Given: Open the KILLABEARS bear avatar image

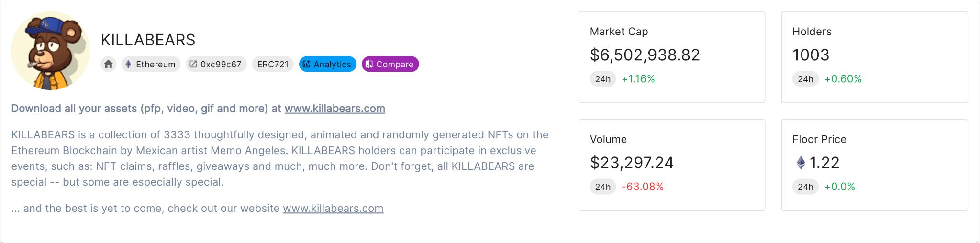Looking at the screenshot, I should [x=51, y=51].
